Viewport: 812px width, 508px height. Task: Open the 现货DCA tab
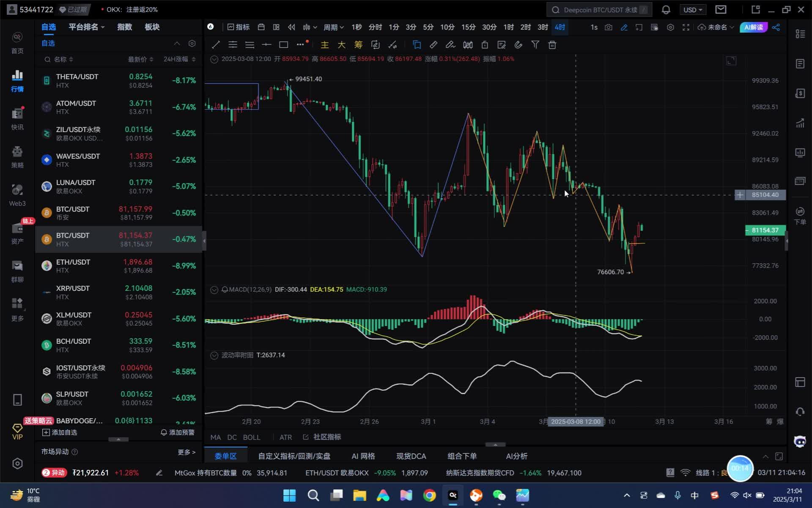tap(411, 456)
